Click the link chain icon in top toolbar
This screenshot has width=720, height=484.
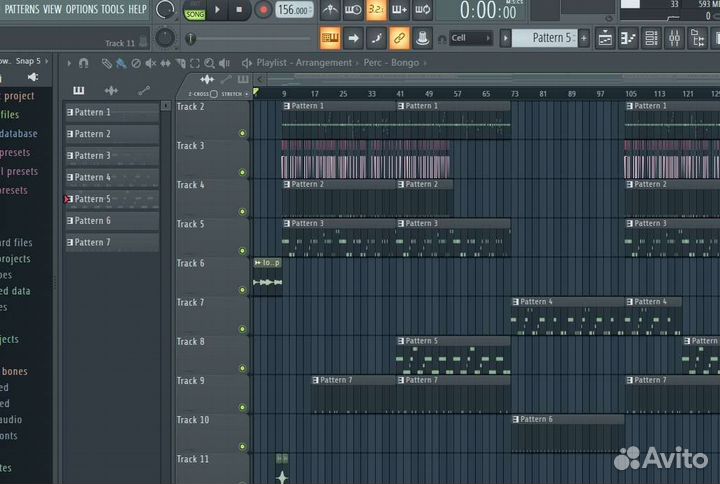point(399,38)
